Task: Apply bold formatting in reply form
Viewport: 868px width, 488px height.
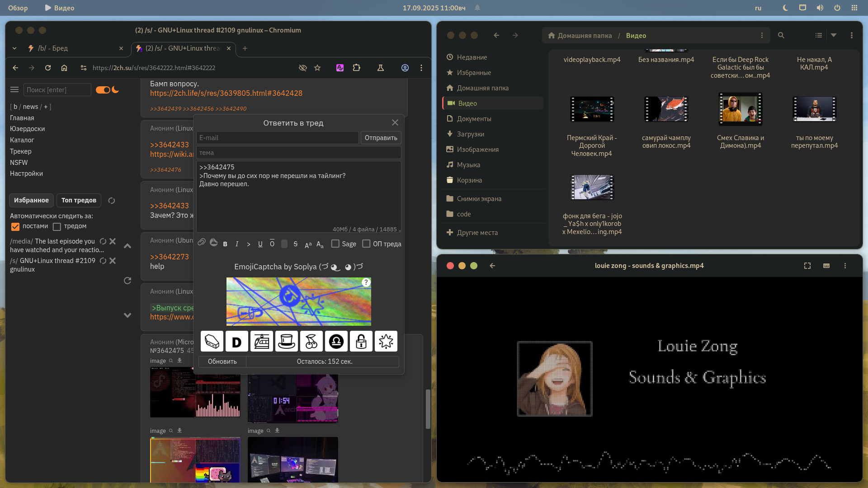Action: tap(225, 244)
